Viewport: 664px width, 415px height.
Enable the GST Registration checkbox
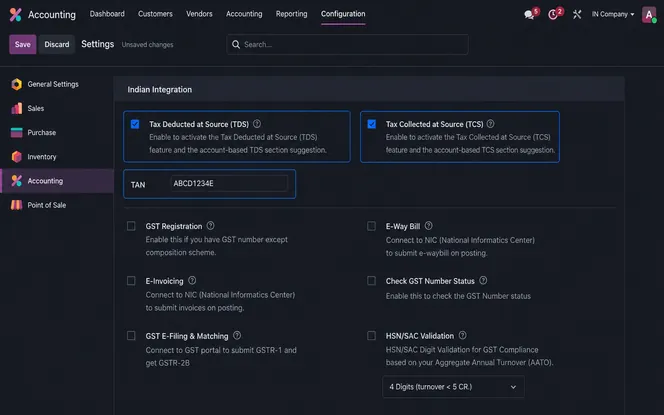[x=131, y=226]
